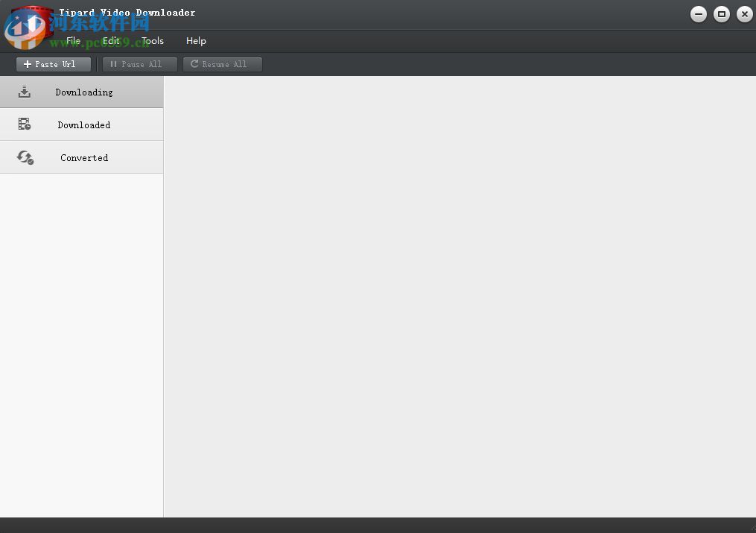This screenshot has width=756, height=533.
Task: Open the Help menu
Action: tap(195, 41)
